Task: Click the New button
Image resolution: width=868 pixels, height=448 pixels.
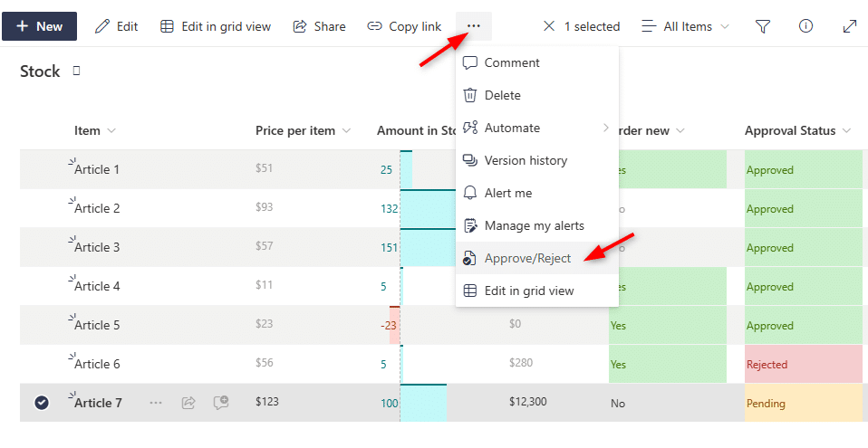Action: point(39,26)
